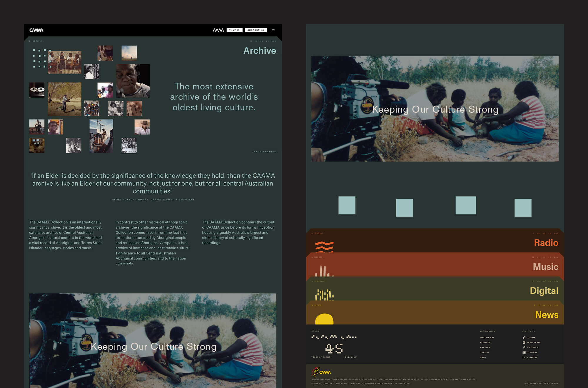Click the Archive page heading
This screenshot has width=588, height=388.
(260, 51)
